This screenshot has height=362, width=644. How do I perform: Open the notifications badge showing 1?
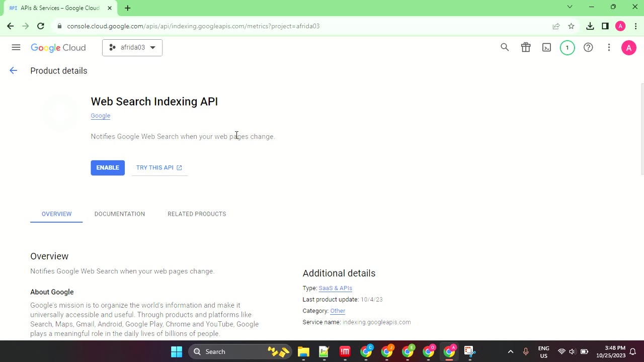coord(567,48)
